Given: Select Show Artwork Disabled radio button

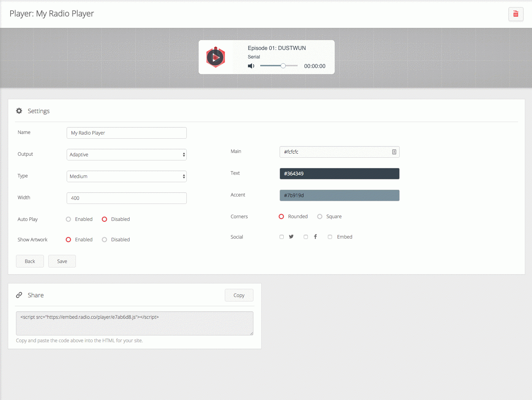Looking at the screenshot, I should point(104,240).
